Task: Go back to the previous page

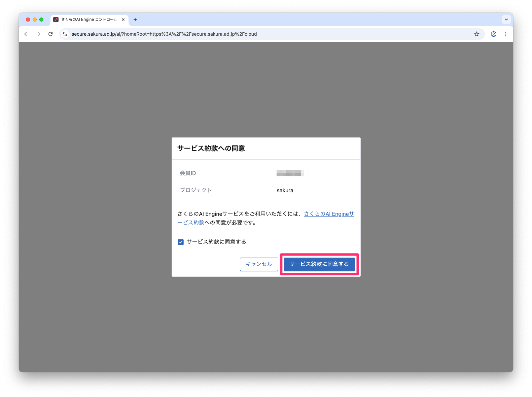Action: tap(26, 34)
